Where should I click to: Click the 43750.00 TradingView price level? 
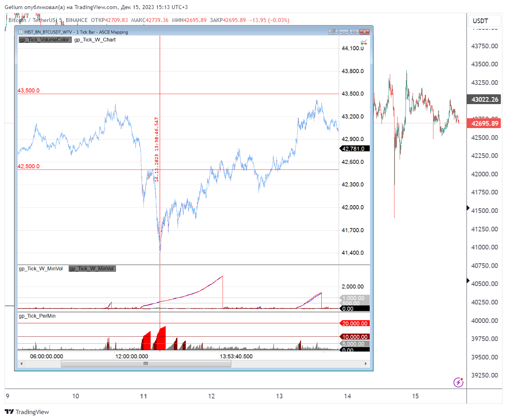pos(485,46)
